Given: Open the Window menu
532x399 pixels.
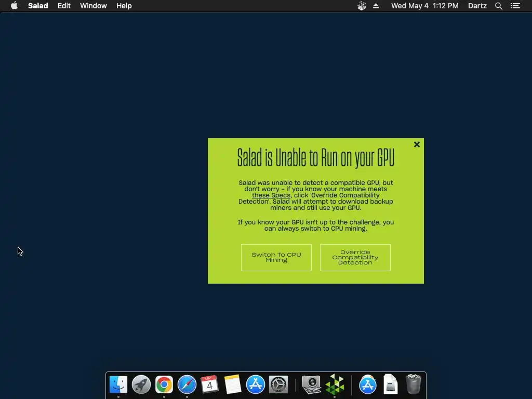Looking at the screenshot, I should pyautogui.click(x=94, y=6).
